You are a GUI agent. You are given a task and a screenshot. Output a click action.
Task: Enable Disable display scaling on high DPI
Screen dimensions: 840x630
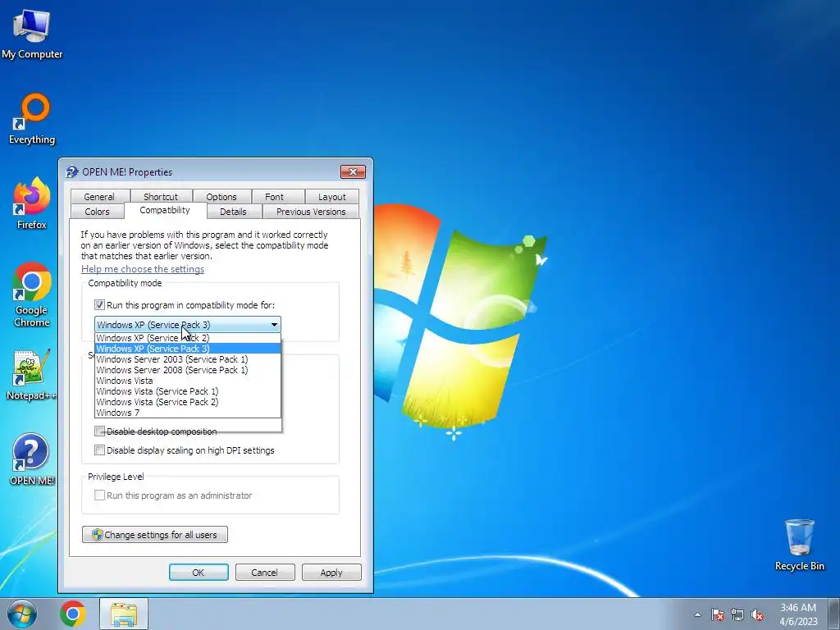point(99,450)
